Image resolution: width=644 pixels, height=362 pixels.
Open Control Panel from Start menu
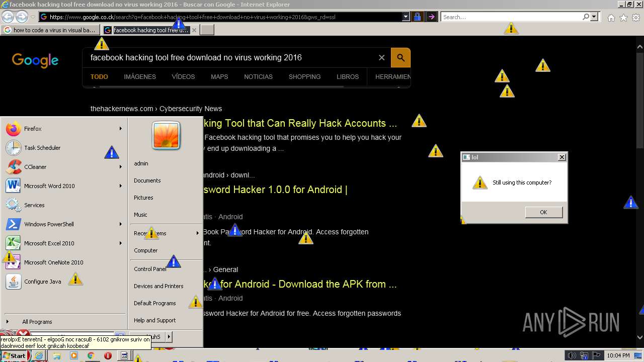[x=150, y=269]
